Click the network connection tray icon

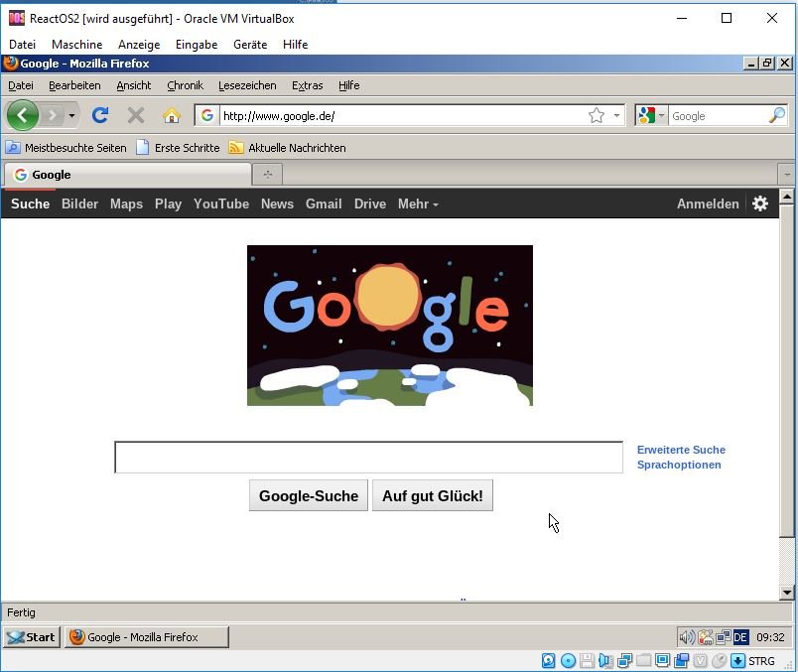[724, 637]
